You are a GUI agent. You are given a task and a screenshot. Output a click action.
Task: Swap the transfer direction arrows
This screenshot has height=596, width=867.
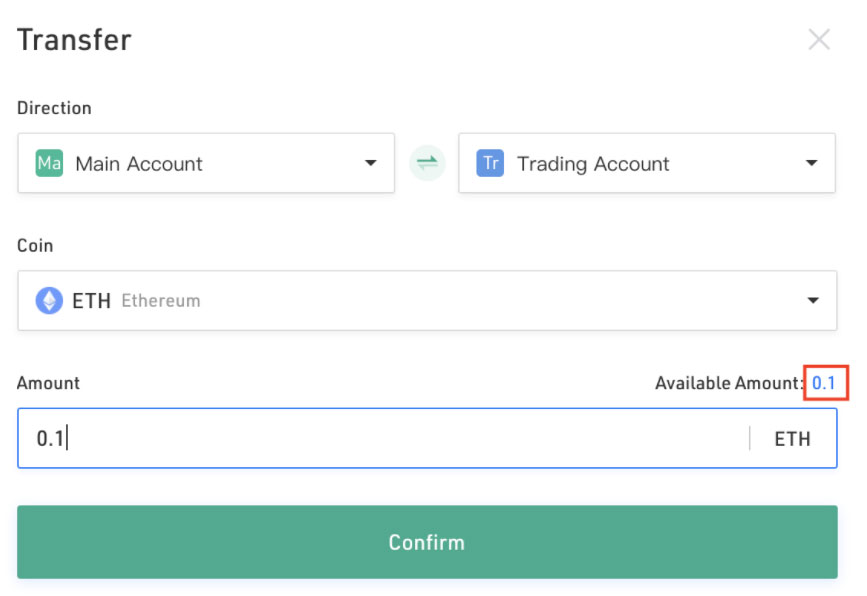(427, 163)
